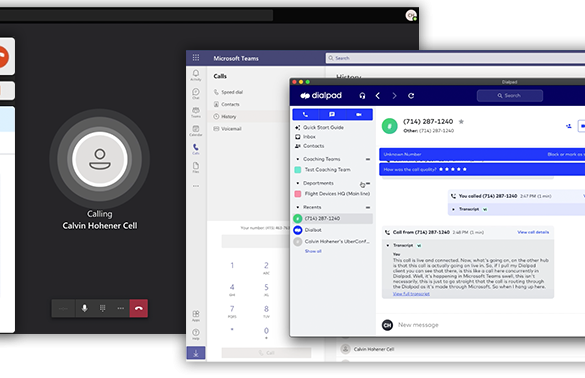Click View full transcript link
585x378 pixels.
[411, 294]
